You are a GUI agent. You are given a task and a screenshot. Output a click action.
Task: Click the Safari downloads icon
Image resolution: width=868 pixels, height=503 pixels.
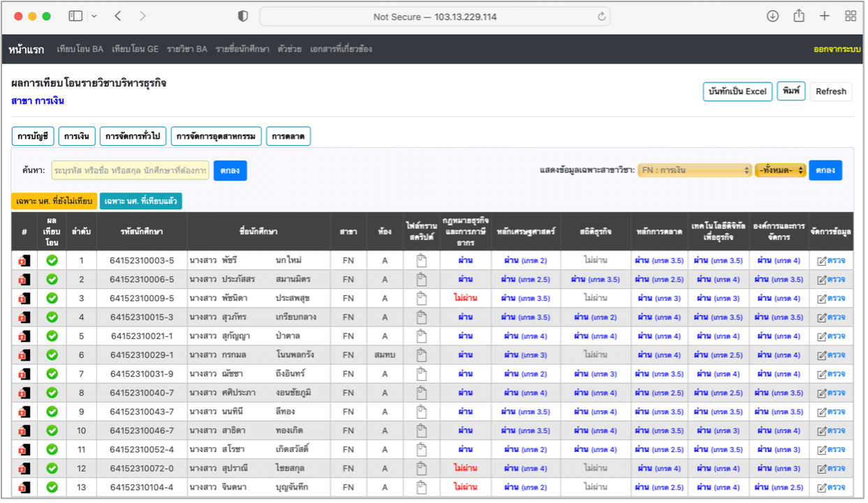click(x=772, y=16)
